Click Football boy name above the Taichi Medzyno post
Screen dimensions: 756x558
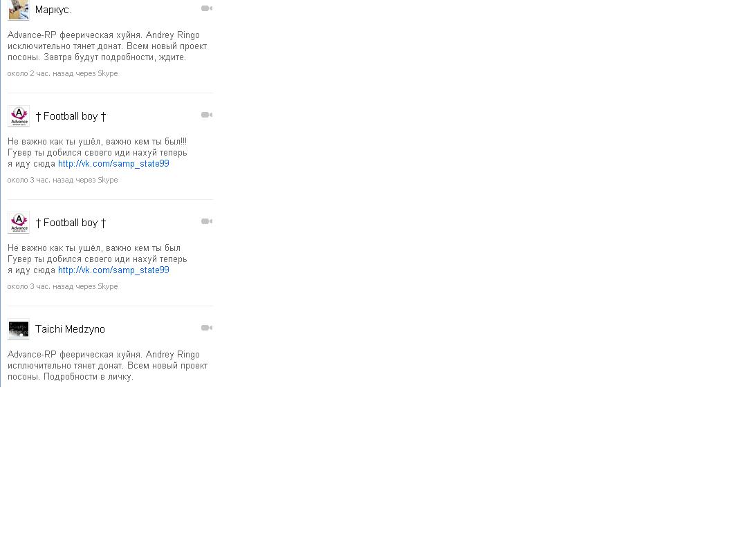click(71, 223)
